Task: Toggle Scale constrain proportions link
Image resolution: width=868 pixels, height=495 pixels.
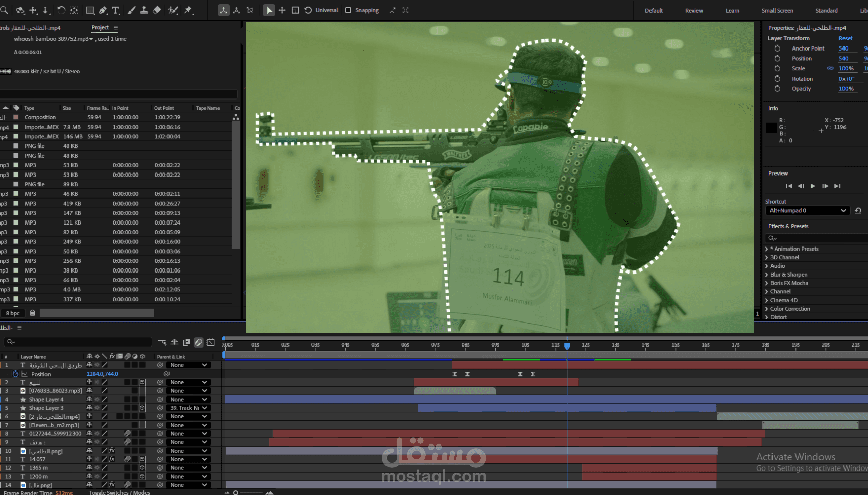Action: 830,68
